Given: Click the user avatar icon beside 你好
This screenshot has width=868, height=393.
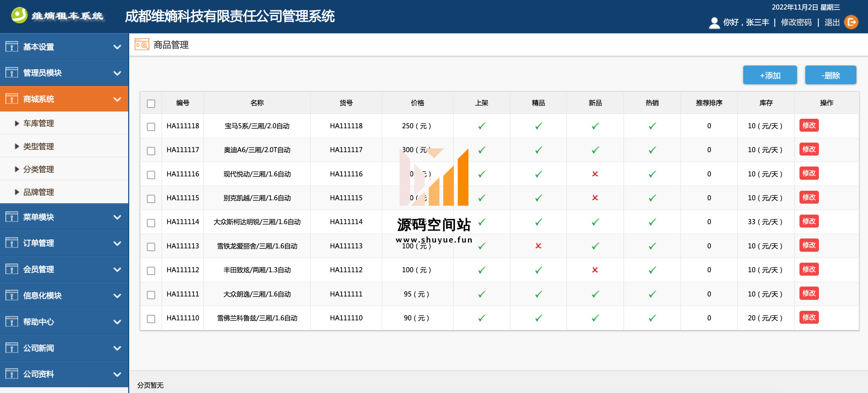Looking at the screenshot, I should point(714,23).
